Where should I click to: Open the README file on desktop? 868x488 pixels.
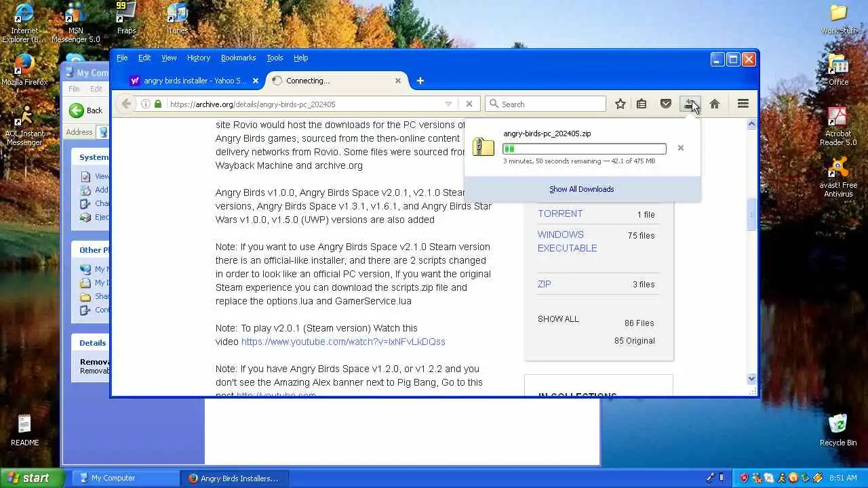click(x=24, y=430)
